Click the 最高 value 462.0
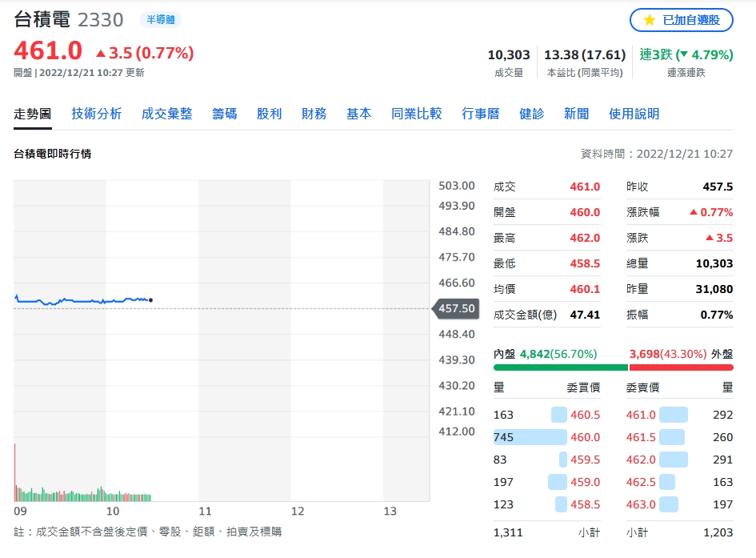Viewport: 756px width, 558px height. pyautogui.click(x=585, y=238)
